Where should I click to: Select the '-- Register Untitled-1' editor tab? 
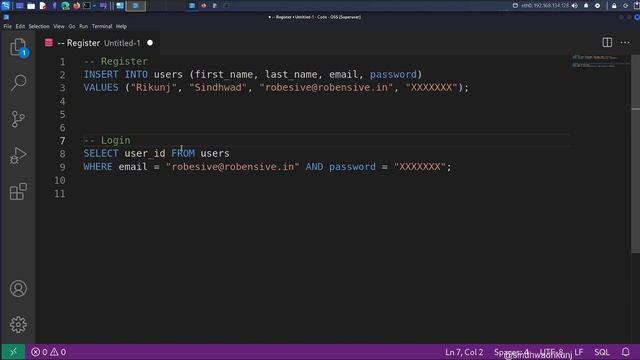pos(98,43)
